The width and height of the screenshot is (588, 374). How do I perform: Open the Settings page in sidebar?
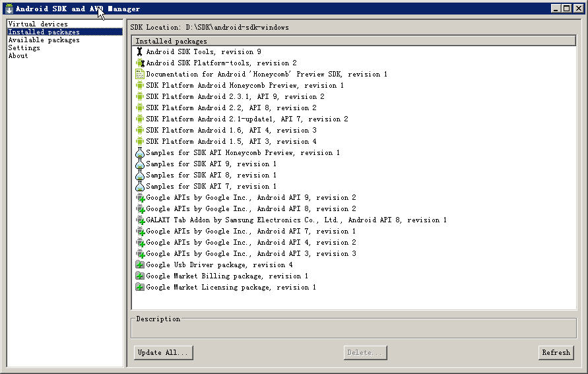[x=24, y=47]
